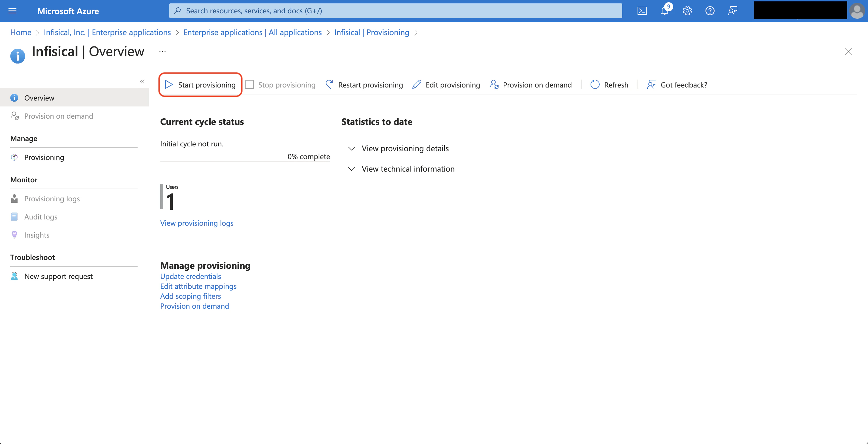Click in the Search resources field

395,11
